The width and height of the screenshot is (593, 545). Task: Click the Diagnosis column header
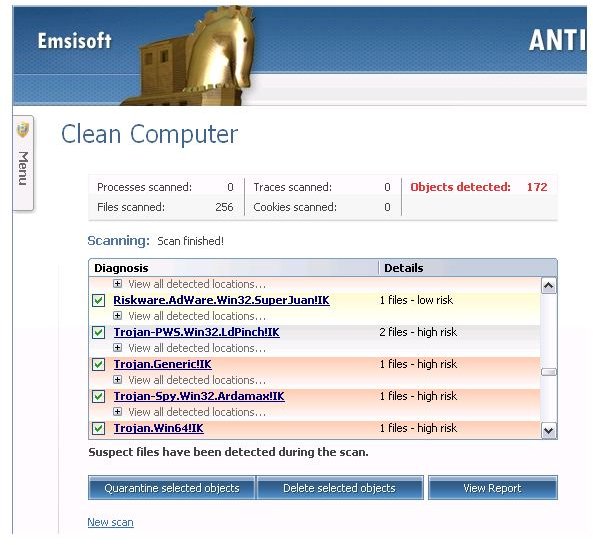point(234,268)
